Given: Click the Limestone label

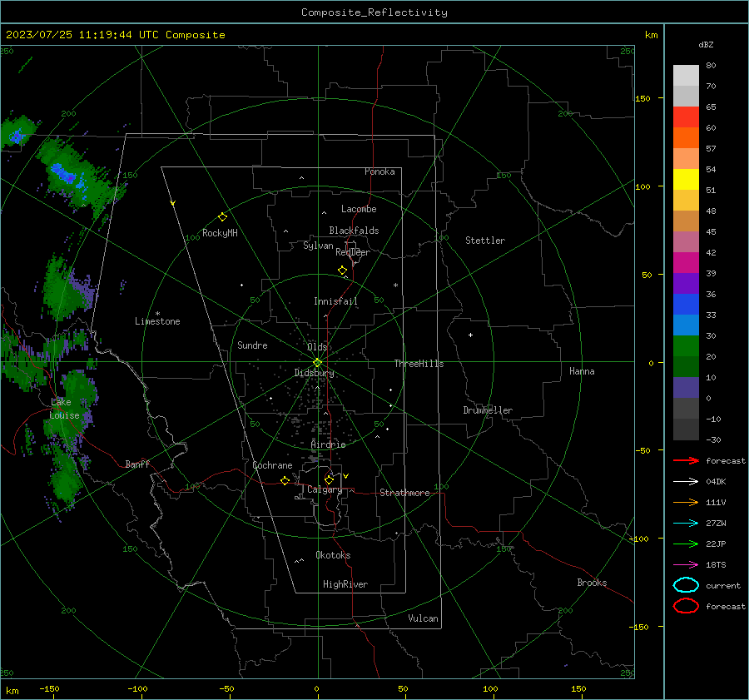Looking at the screenshot, I should pos(157,321).
